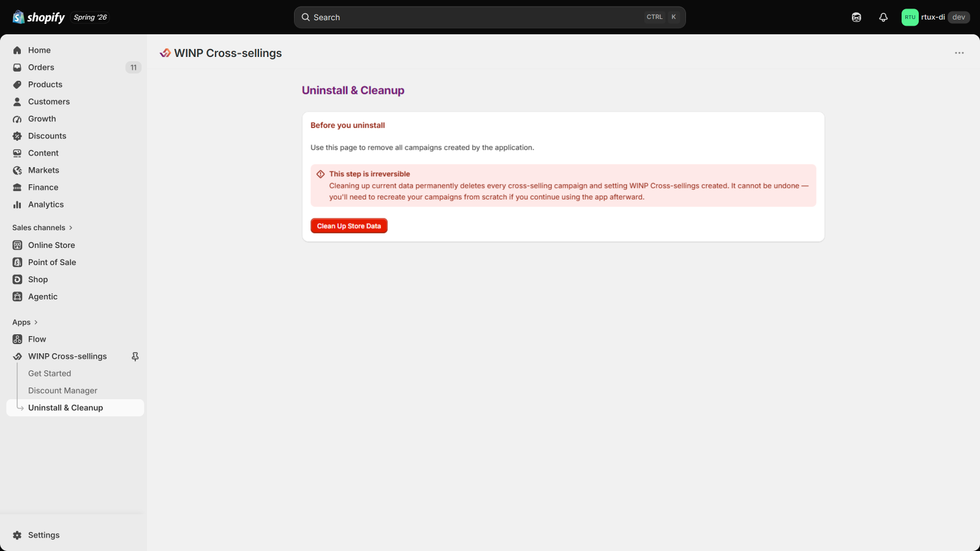Expand the Apps section
The image size is (980, 551).
[25, 322]
